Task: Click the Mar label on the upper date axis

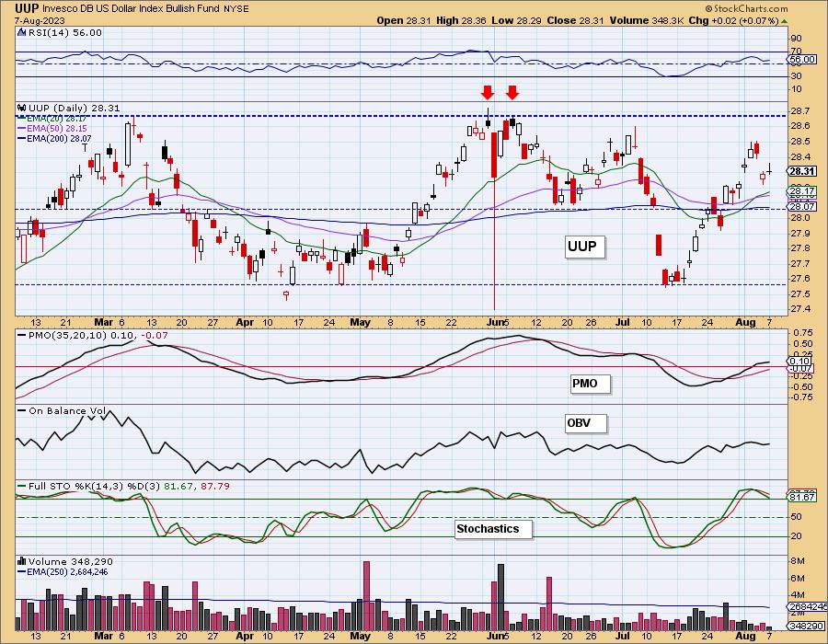Action: pyautogui.click(x=103, y=322)
